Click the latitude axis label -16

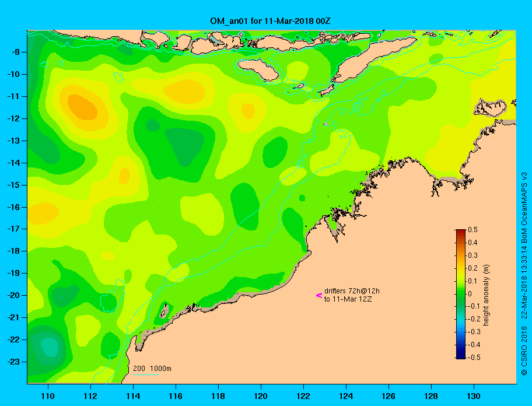coord(14,207)
